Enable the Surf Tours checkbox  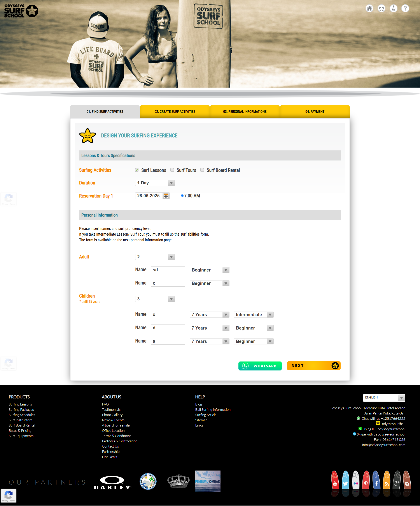click(172, 170)
